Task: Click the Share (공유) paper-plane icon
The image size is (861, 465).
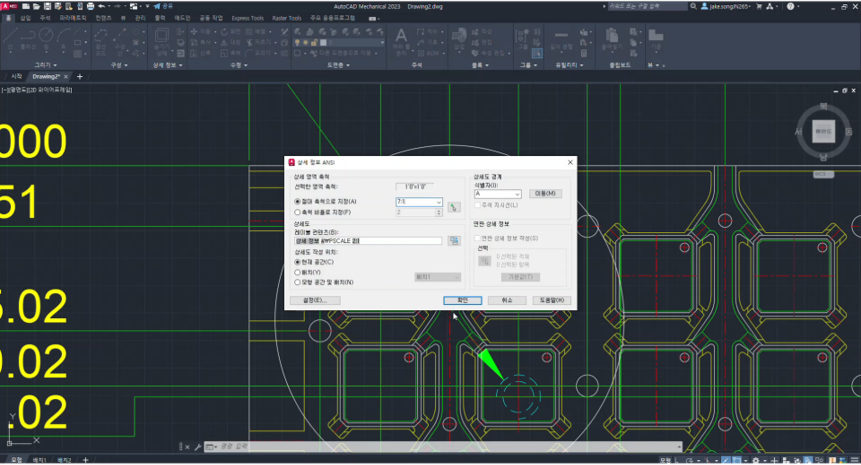Action: [157, 7]
